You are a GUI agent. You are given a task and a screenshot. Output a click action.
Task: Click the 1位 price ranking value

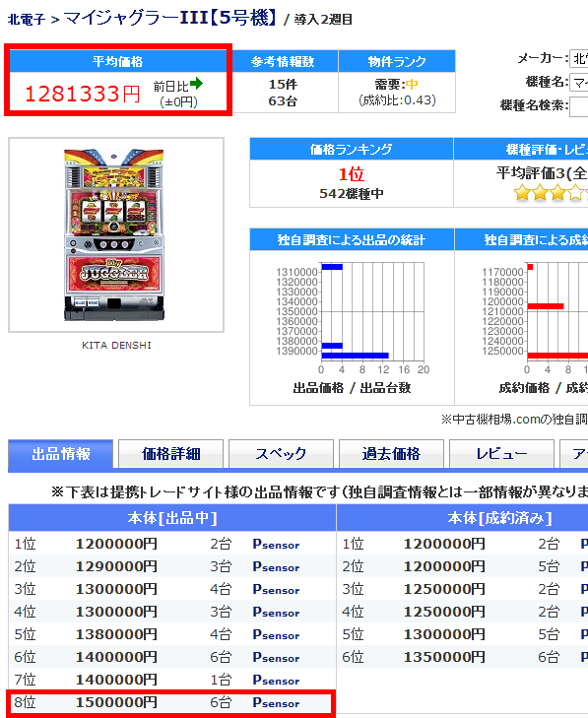tap(352, 174)
